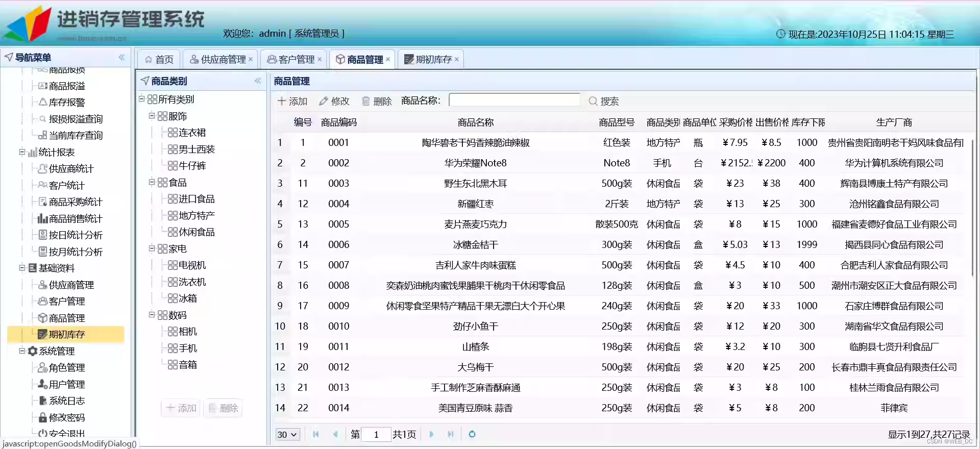Screen dimensions: 980x449
Task: Close the 商品管理 tab
Action: point(388,59)
